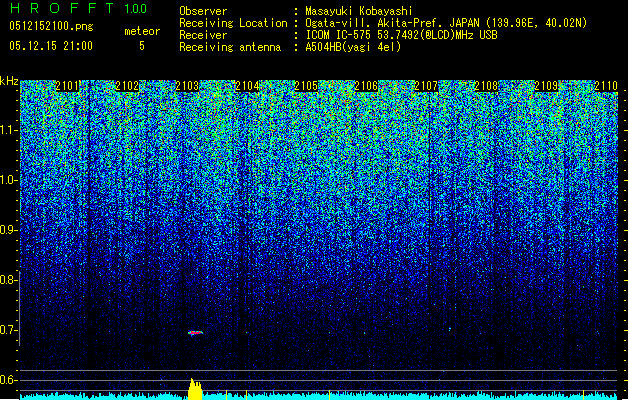Click the 2108 time marker
This screenshot has height=400, width=629.
(486, 86)
